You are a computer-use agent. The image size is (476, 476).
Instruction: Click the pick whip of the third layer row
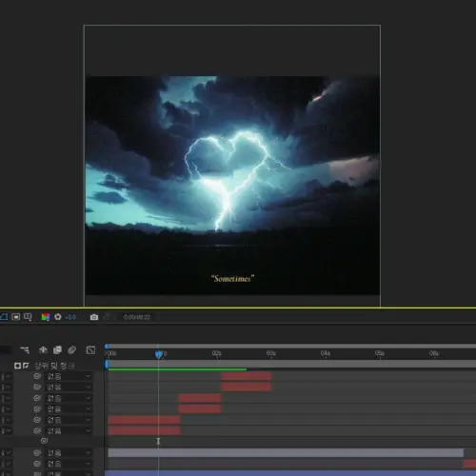37,398
